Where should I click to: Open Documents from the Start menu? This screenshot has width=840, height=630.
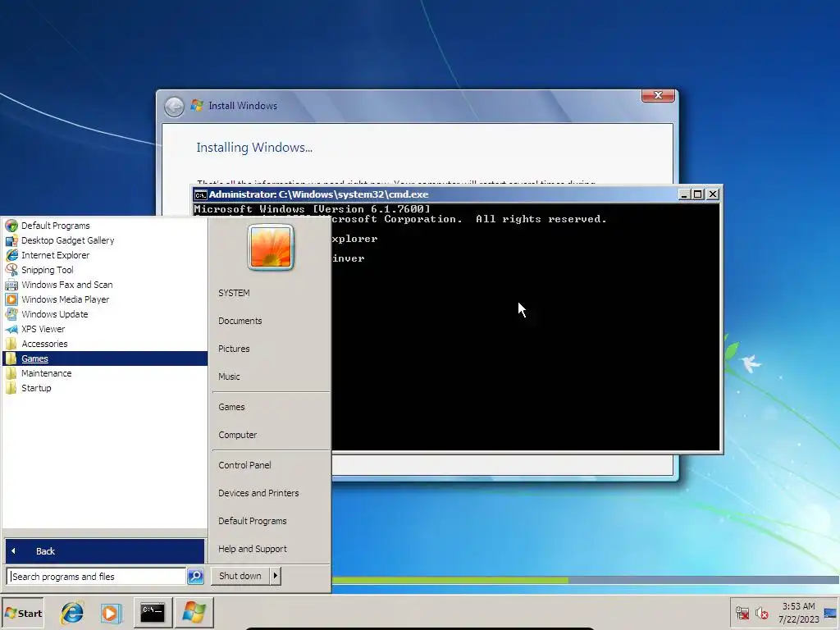[240, 321]
